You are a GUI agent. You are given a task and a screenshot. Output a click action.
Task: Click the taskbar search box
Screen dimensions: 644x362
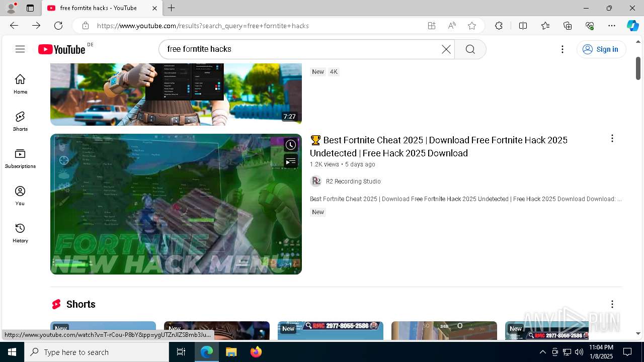pyautogui.click(x=97, y=352)
